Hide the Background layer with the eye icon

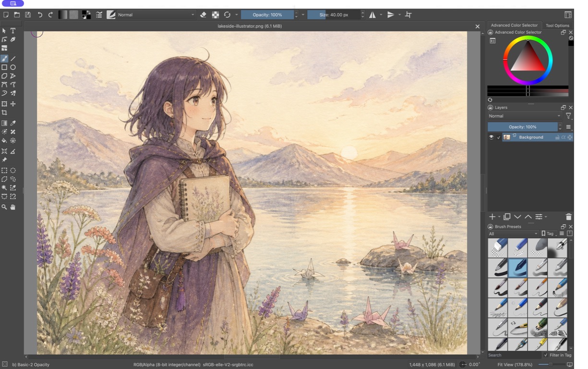491,137
